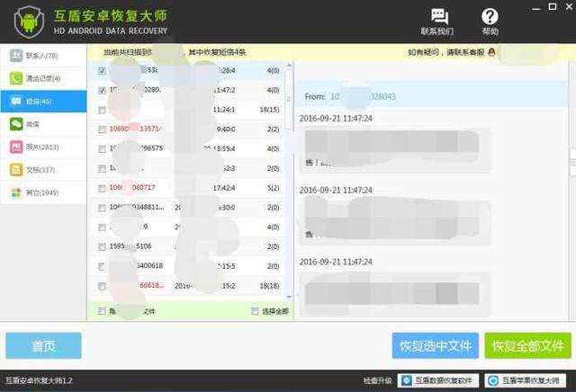Click the 互盾数据恢复软件 icon in status bar
This screenshot has width=576, height=392.
pyautogui.click(x=406, y=380)
